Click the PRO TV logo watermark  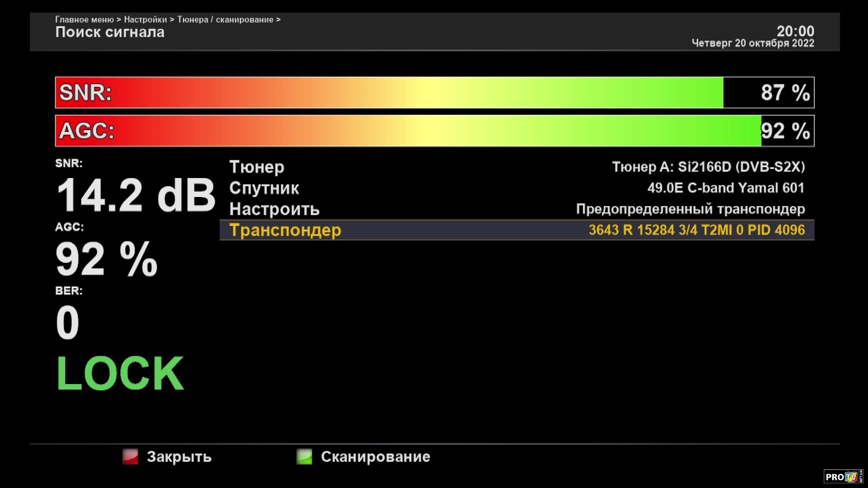pos(843,476)
